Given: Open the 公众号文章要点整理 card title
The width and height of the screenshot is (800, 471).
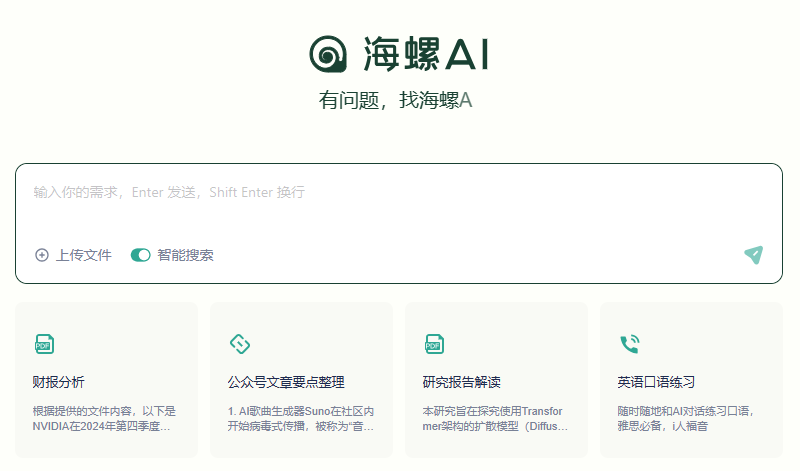Looking at the screenshot, I should click(x=286, y=382).
